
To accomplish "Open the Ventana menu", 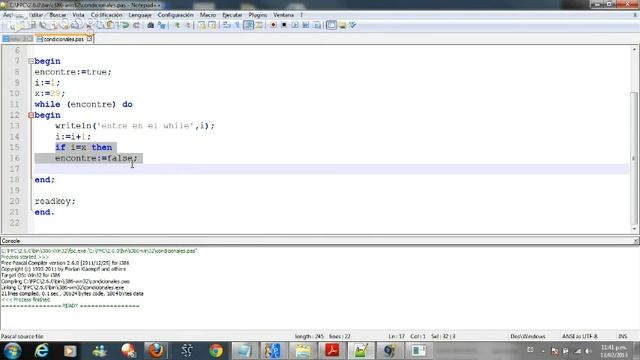I will pyautogui.click(x=284, y=15).
